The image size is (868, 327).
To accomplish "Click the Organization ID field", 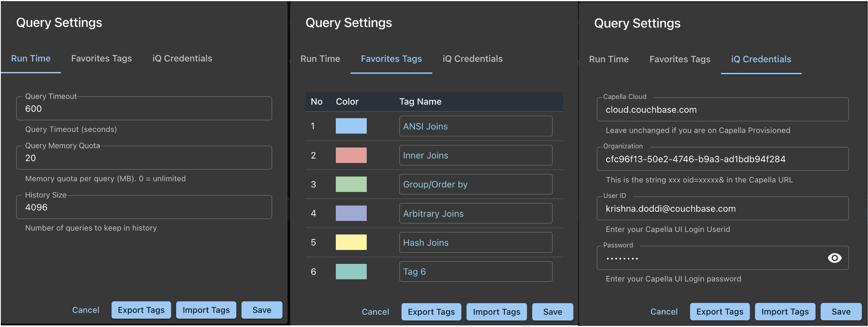I will [723, 159].
